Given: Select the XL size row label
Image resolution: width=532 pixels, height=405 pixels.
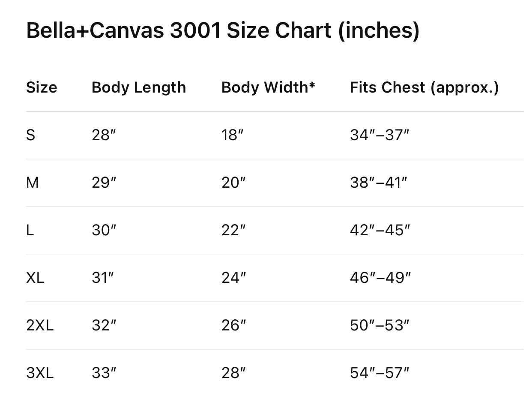Looking at the screenshot, I should [x=35, y=278].
